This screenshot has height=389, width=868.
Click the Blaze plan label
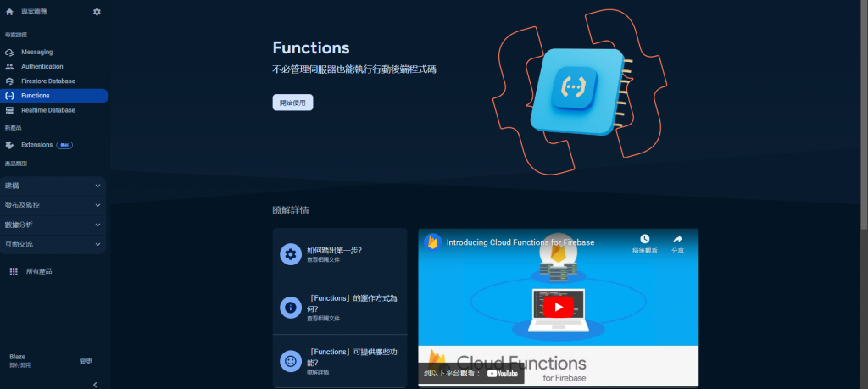[17, 357]
